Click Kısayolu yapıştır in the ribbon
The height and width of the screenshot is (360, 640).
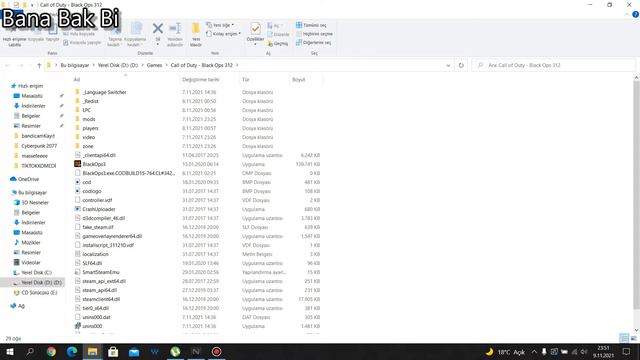[82, 42]
